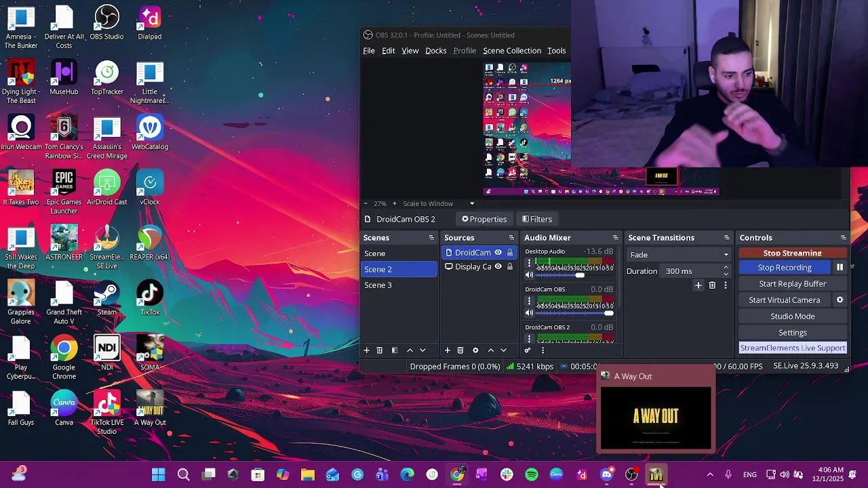Select Scene 3 in Scenes list
868x488 pixels.
tap(399, 285)
